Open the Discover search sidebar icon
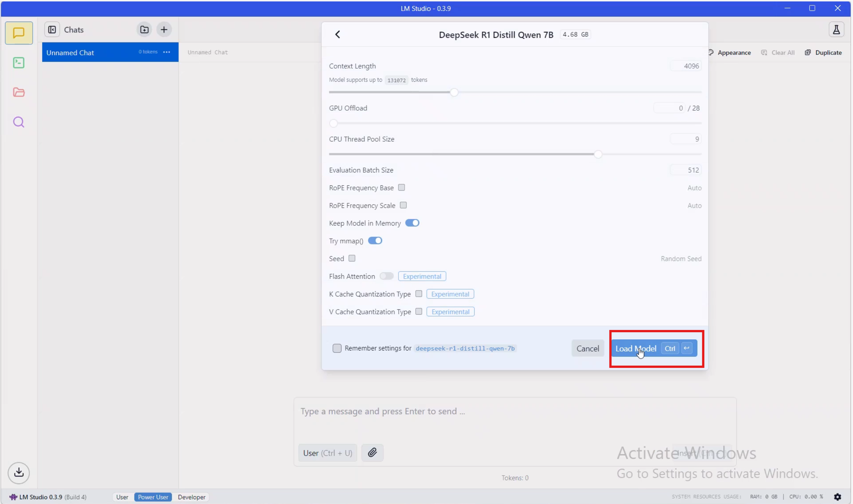853x504 pixels. (19, 122)
